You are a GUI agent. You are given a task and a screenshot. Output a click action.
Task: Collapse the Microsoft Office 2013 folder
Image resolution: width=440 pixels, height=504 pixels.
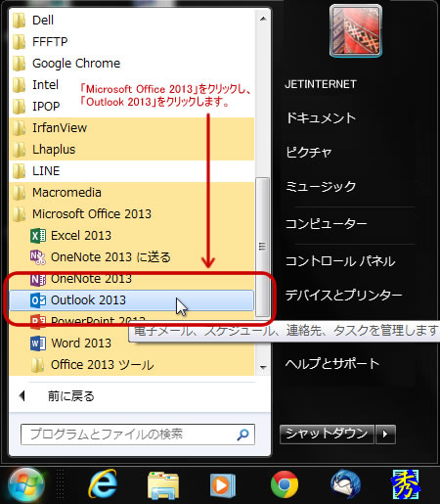[132, 214]
